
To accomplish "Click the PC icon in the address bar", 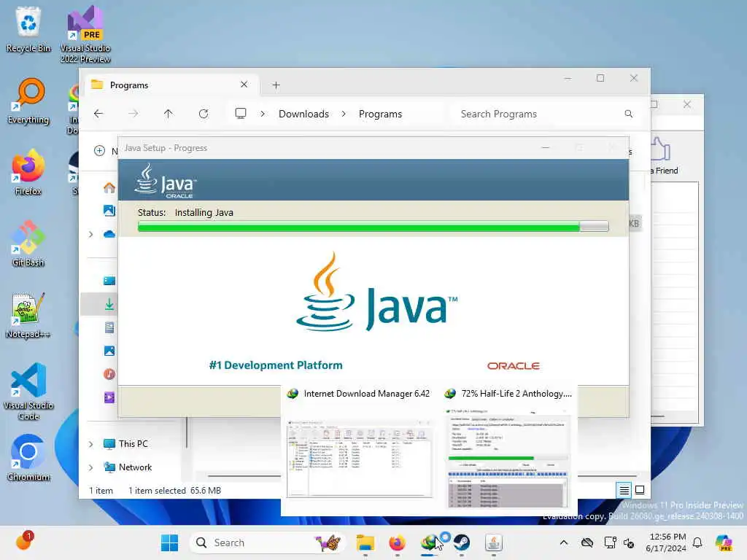I will pos(241,114).
